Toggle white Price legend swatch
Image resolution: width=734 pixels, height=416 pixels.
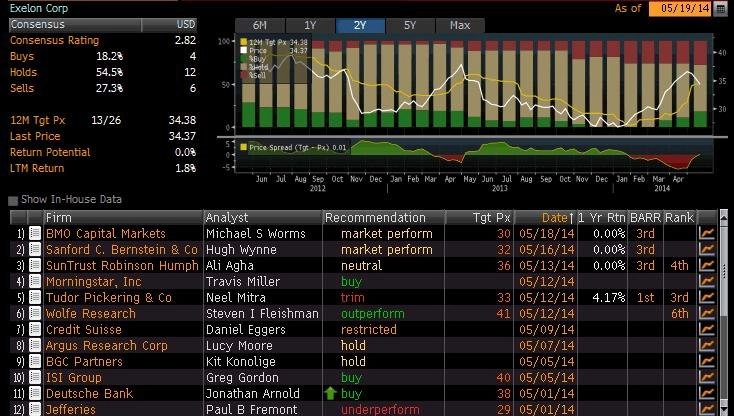243,51
